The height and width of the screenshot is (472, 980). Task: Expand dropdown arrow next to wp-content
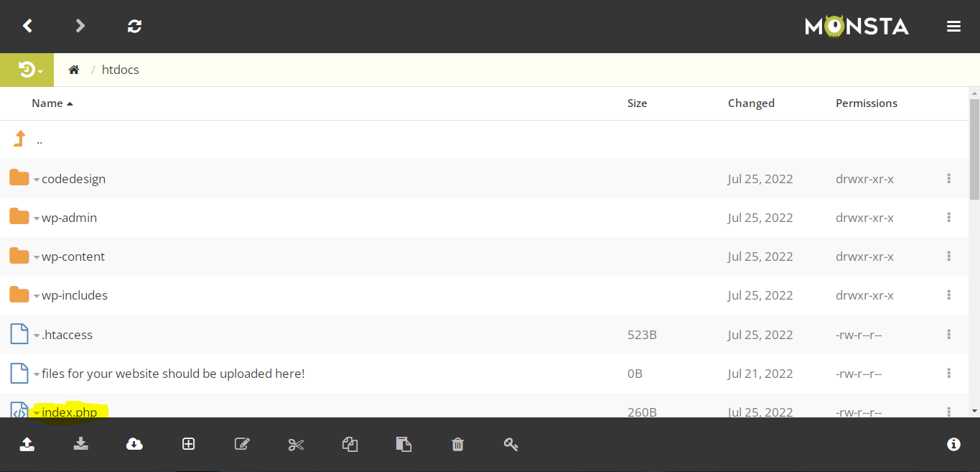[x=37, y=258]
